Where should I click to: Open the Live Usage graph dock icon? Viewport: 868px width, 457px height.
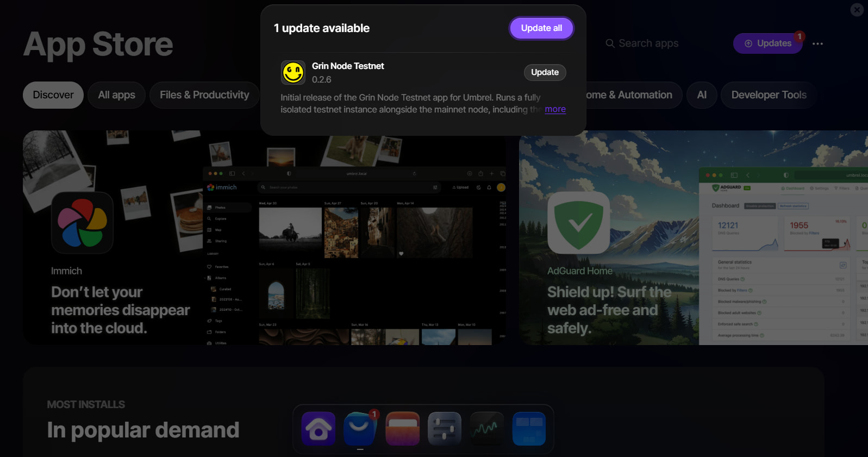tap(487, 429)
